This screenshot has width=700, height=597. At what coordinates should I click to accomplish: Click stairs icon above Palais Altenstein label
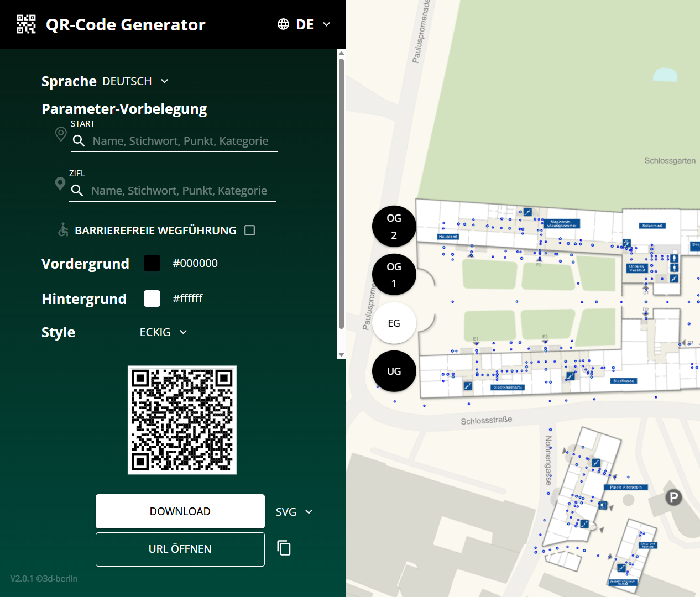pos(596,463)
